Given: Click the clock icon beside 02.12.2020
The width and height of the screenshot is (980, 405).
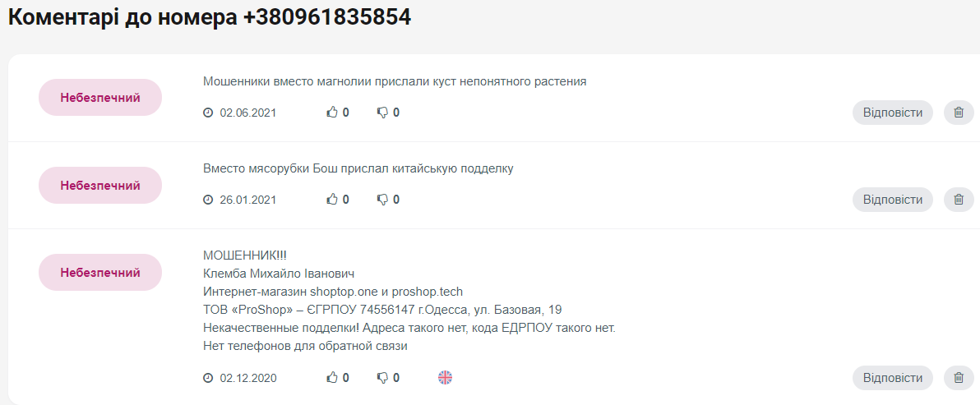Looking at the screenshot, I should pos(208,378).
